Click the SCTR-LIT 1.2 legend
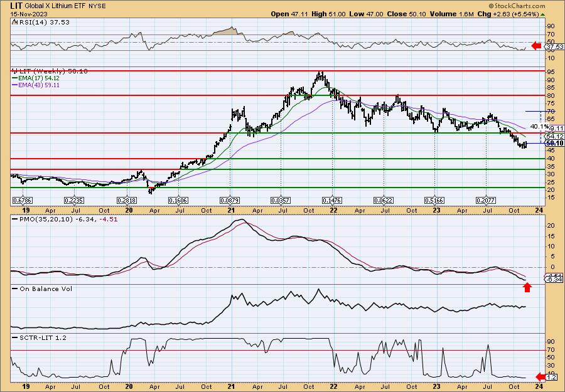This screenshot has width=565, height=392. point(40,337)
